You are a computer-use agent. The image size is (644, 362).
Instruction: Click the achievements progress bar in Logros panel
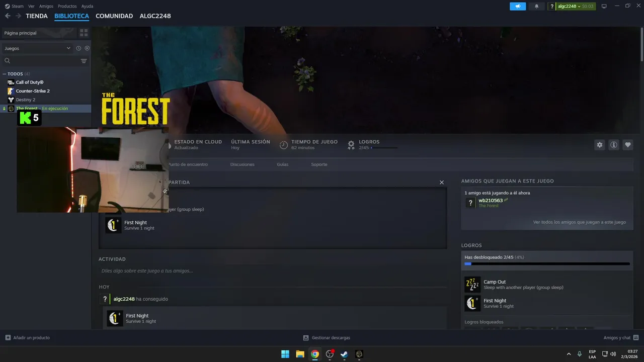tap(547, 263)
